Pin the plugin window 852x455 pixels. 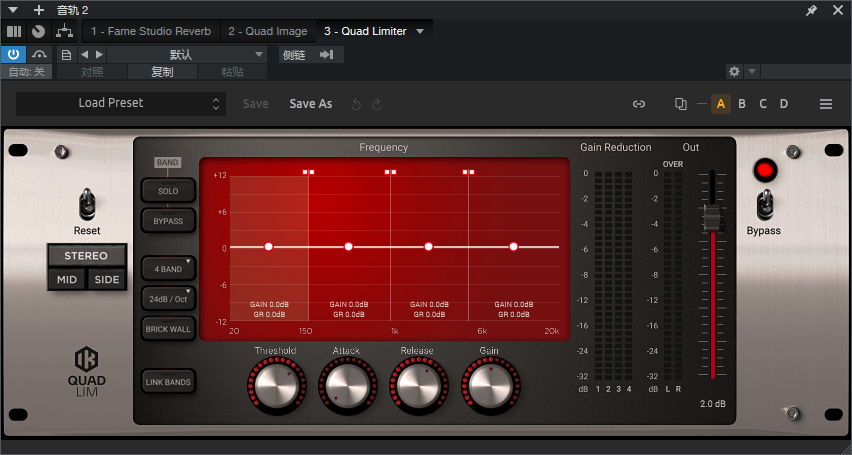coord(811,10)
